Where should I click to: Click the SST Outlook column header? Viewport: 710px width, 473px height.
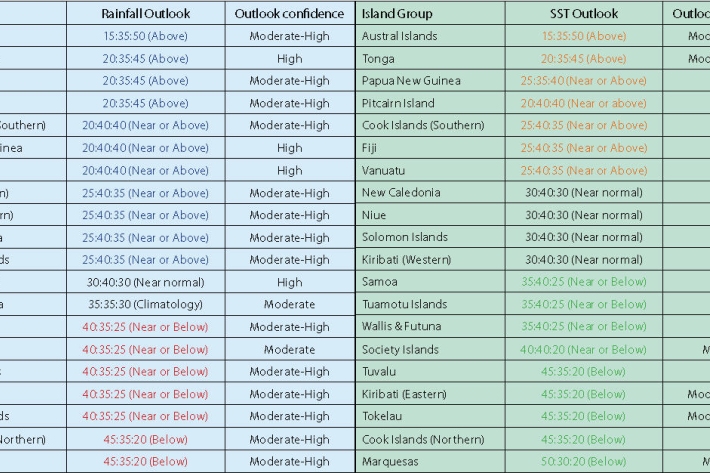click(x=584, y=14)
